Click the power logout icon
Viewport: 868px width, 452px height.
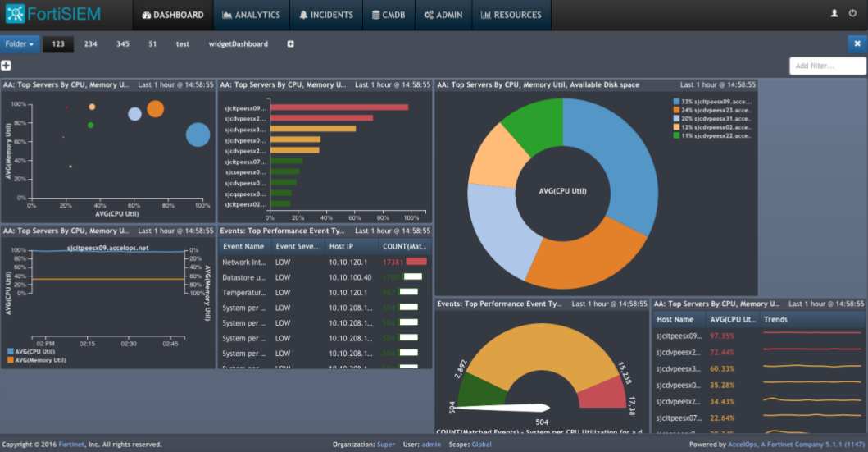[x=853, y=14]
